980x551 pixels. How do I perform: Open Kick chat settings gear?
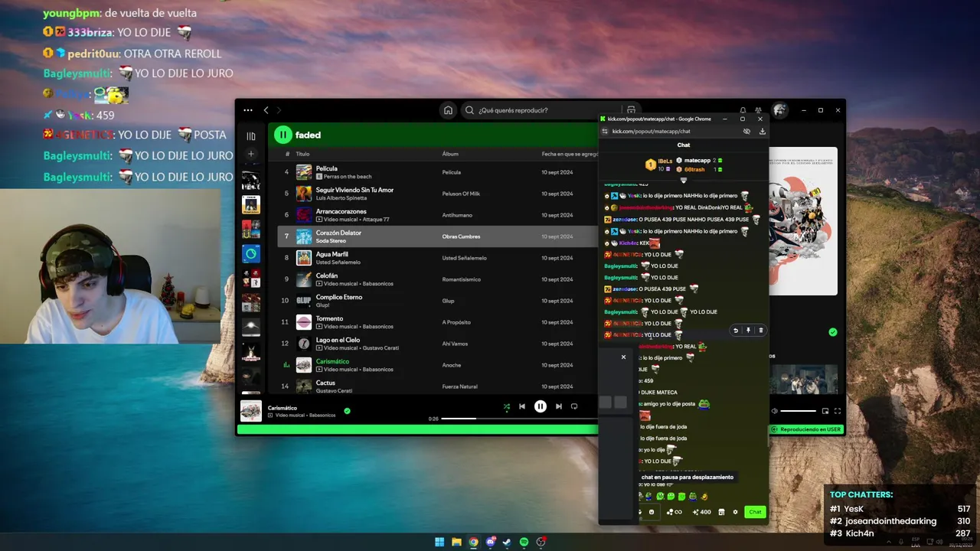tap(735, 512)
